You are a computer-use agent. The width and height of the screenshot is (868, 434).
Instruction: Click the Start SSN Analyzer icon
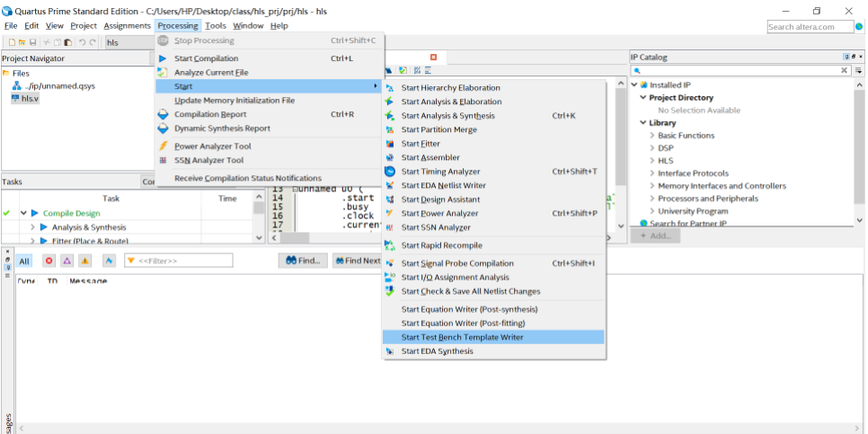tap(390, 227)
